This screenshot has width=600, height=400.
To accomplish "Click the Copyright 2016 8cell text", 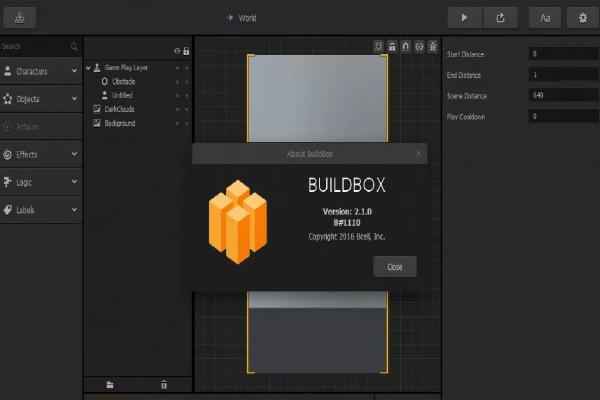I will point(347,237).
